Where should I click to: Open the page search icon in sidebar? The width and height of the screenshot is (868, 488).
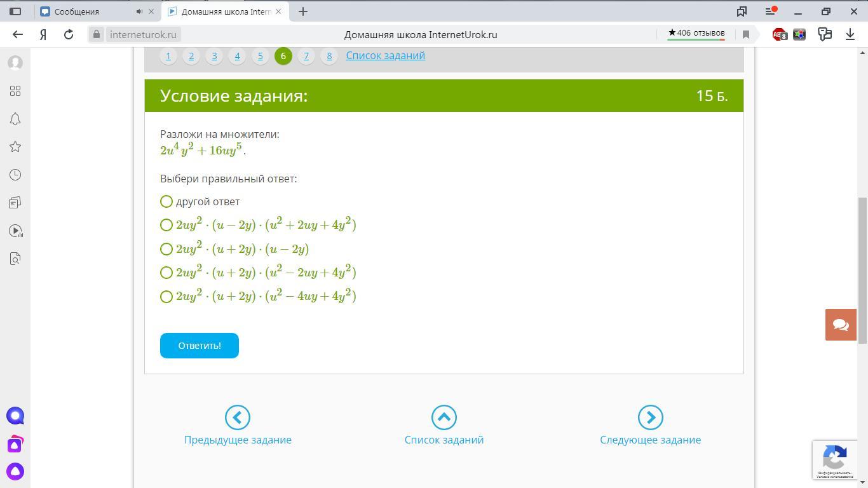pos(15,259)
